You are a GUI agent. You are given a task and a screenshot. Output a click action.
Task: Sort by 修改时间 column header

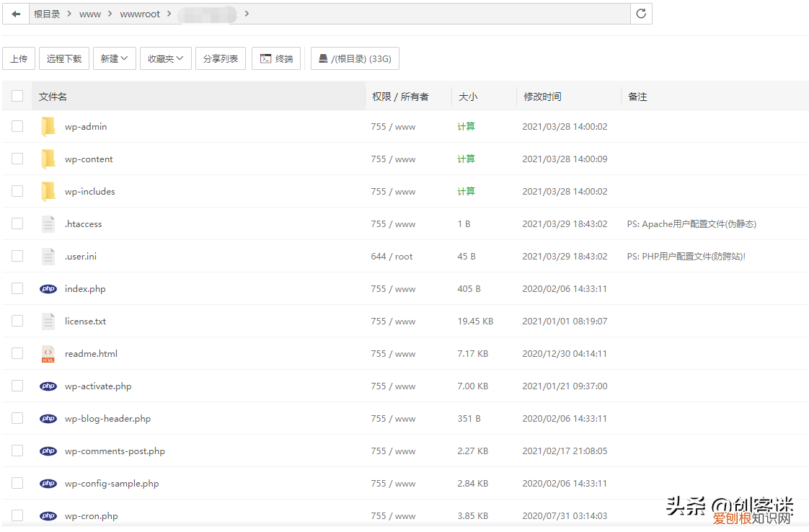(x=542, y=97)
